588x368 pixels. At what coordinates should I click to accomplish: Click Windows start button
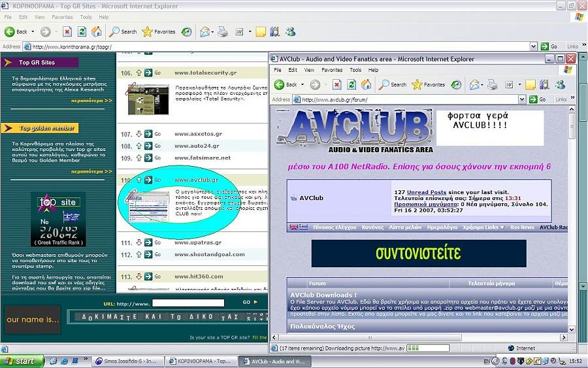pos(22,361)
